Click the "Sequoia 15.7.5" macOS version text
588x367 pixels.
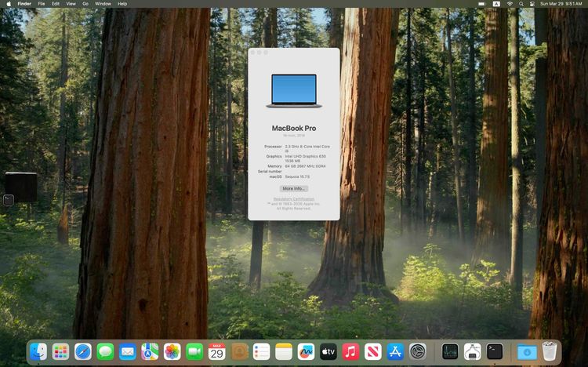[x=297, y=176]
